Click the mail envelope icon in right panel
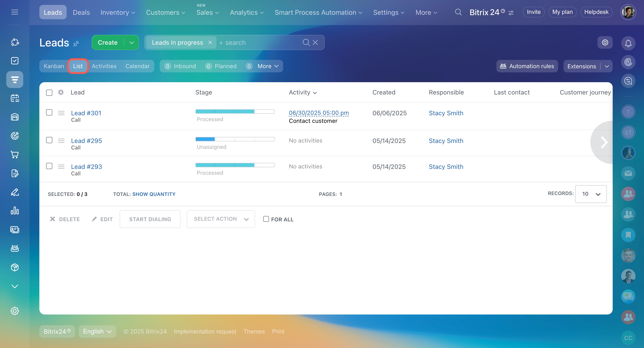 tap(628, 173)
